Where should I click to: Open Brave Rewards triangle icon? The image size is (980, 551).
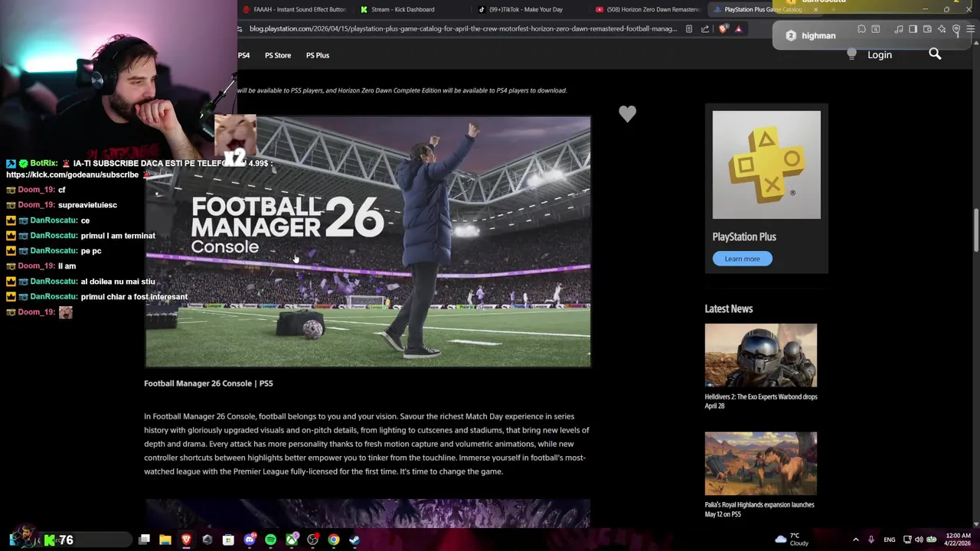(738, 29)
